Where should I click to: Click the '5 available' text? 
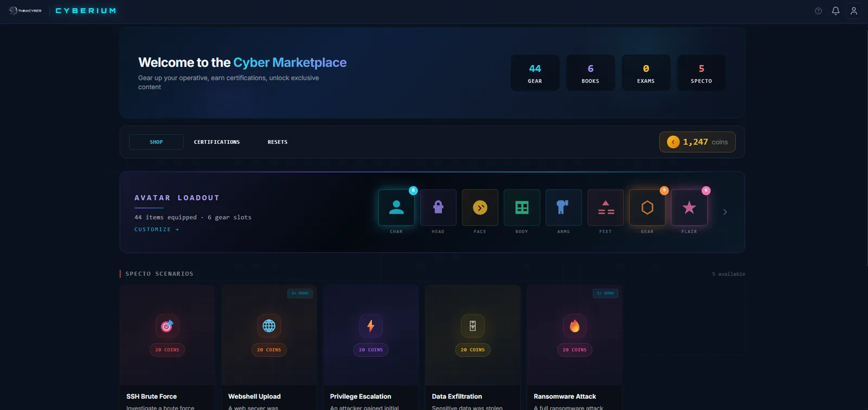[x=729, y=274]
